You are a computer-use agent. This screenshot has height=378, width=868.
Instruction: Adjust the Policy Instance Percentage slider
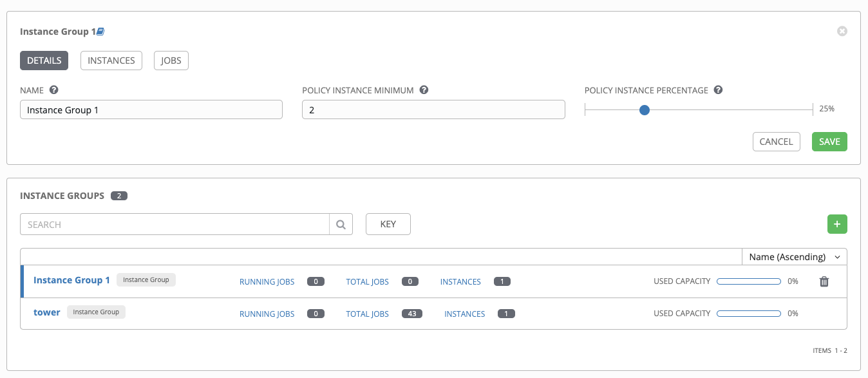point(644,109)
